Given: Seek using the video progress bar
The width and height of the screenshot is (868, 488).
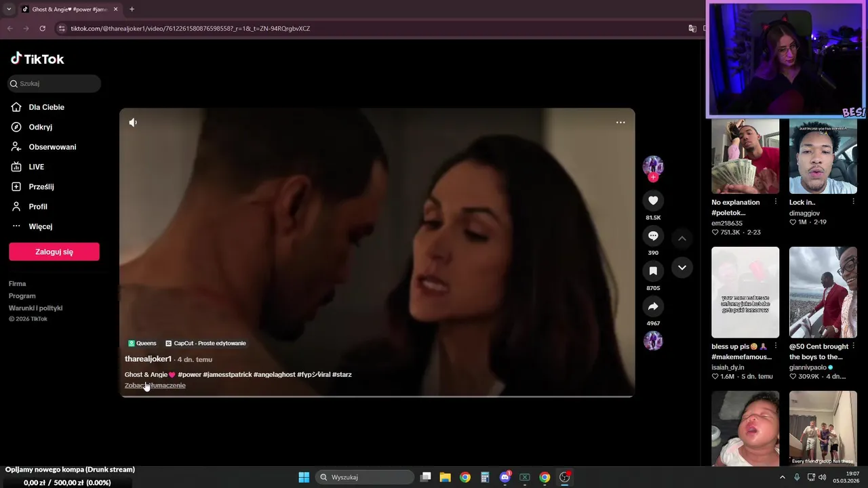Looking at the screenshot, I should pos(377,396).
